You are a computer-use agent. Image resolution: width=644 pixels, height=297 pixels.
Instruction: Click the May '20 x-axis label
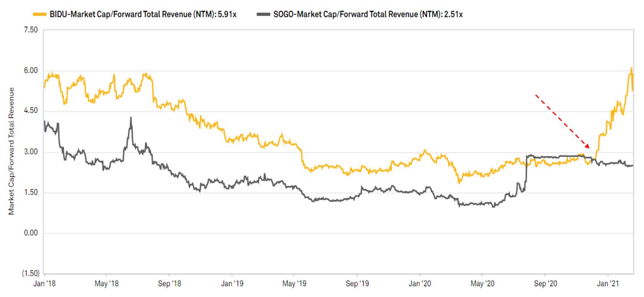(482, 284)
